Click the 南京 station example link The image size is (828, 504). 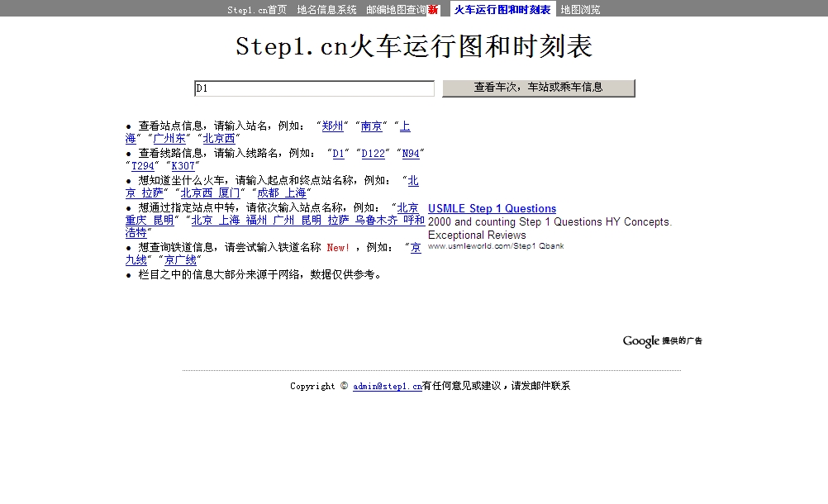[371, 126]
